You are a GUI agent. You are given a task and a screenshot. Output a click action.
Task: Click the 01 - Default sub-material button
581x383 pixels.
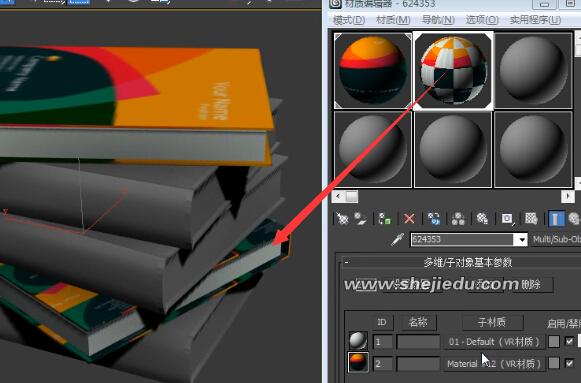click(x=494, y=342)
